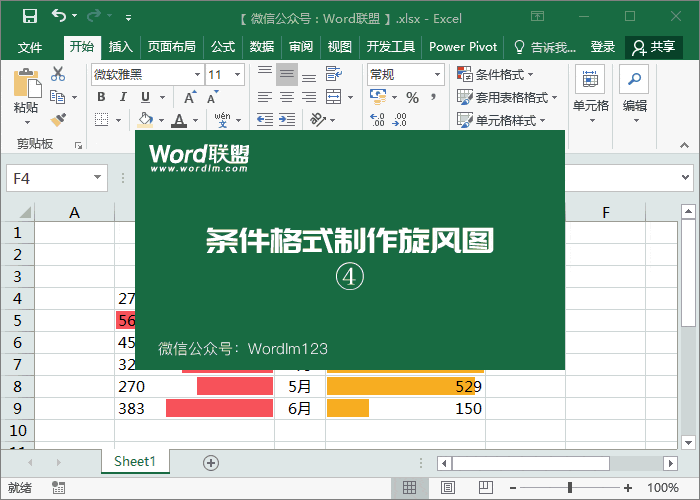Click Decrease Indent icon
Screen dimensions: 700x500
tap(265, 119)
